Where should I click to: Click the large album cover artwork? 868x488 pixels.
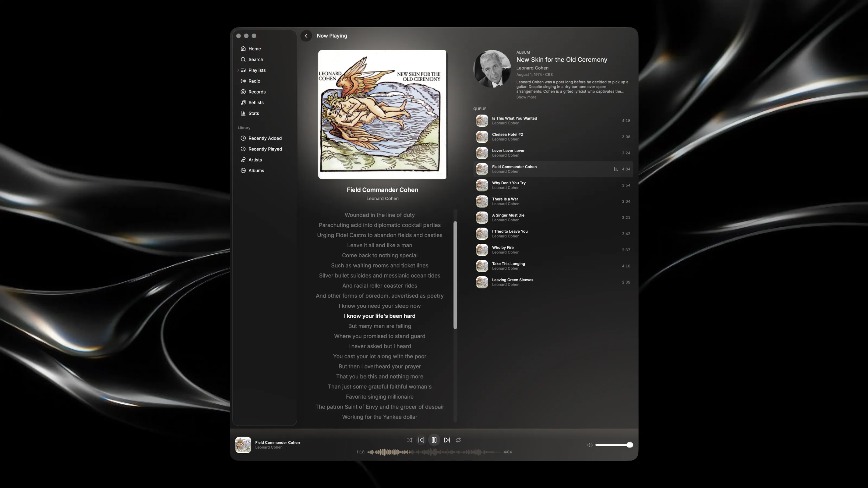(x=382, y=114)
